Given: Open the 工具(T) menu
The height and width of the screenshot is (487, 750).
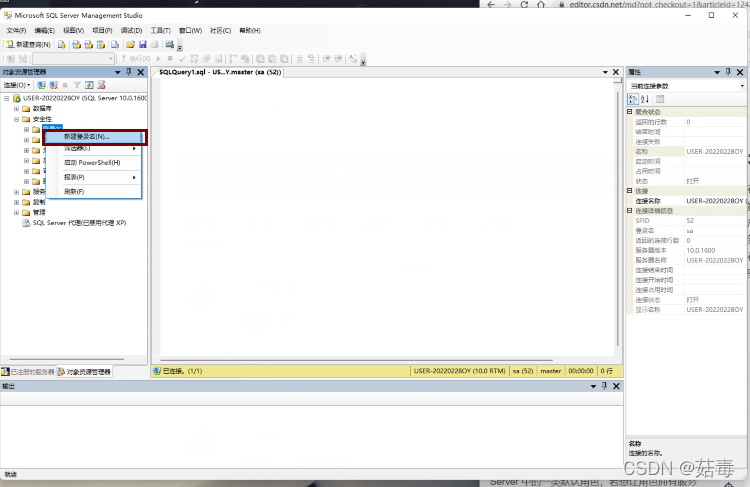Looking at the screenshot, I should 161,31.
